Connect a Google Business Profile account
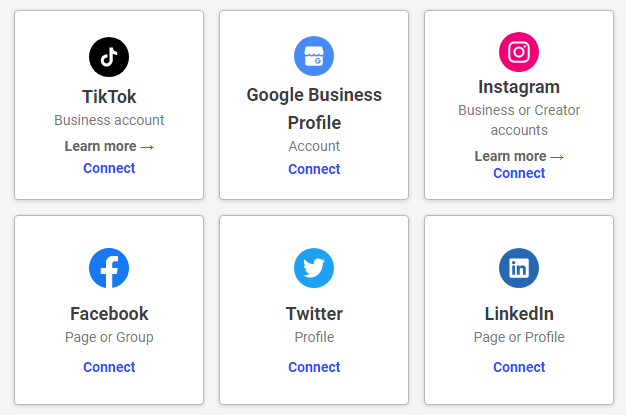This screenshot has height=415, width=626. (x=314, y=169)
